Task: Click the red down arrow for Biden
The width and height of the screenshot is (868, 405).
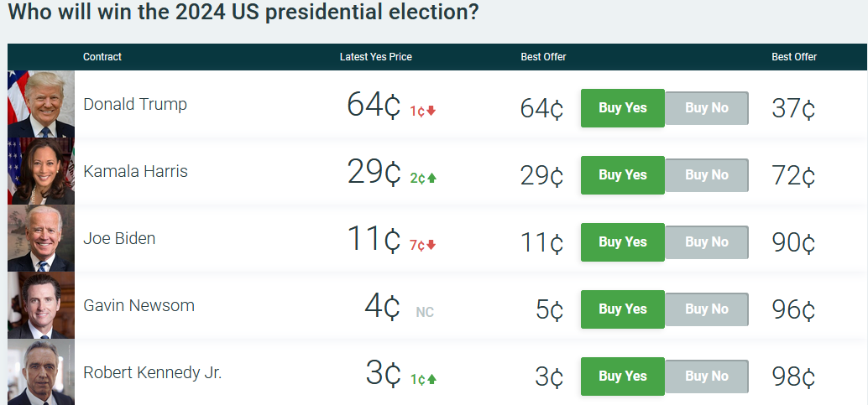Action: 431,245
